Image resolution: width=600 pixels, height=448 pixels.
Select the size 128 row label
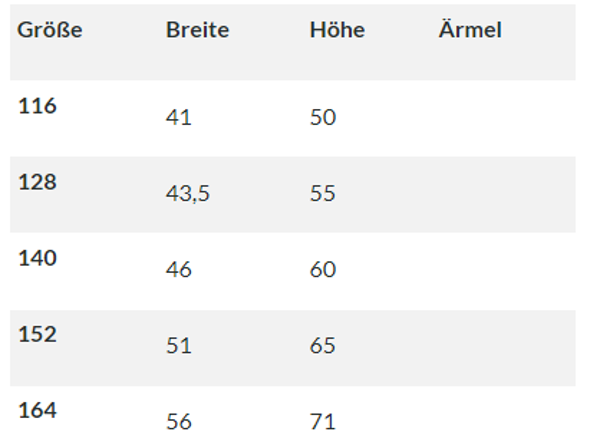(38, 182)
